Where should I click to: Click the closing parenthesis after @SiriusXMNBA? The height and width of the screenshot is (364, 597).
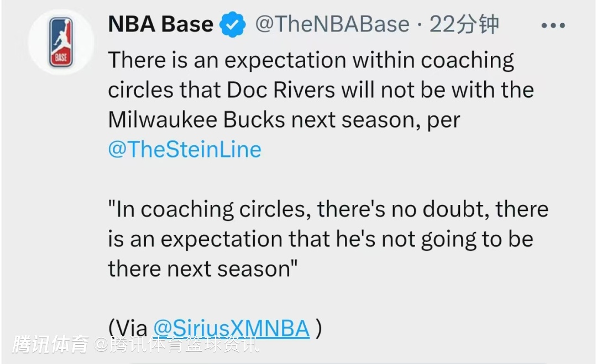coord(318,329)
